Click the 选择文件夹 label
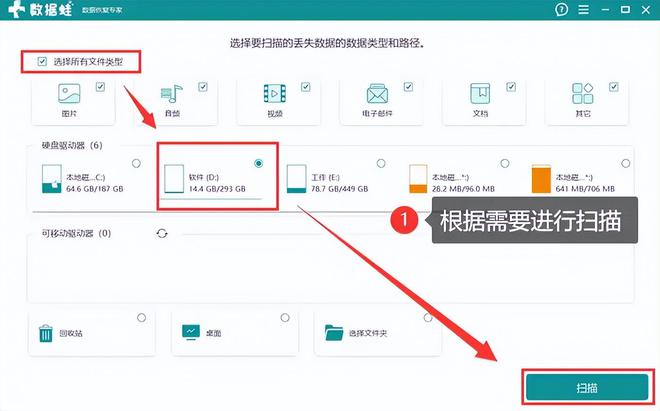660x411 pixels. 368,334
